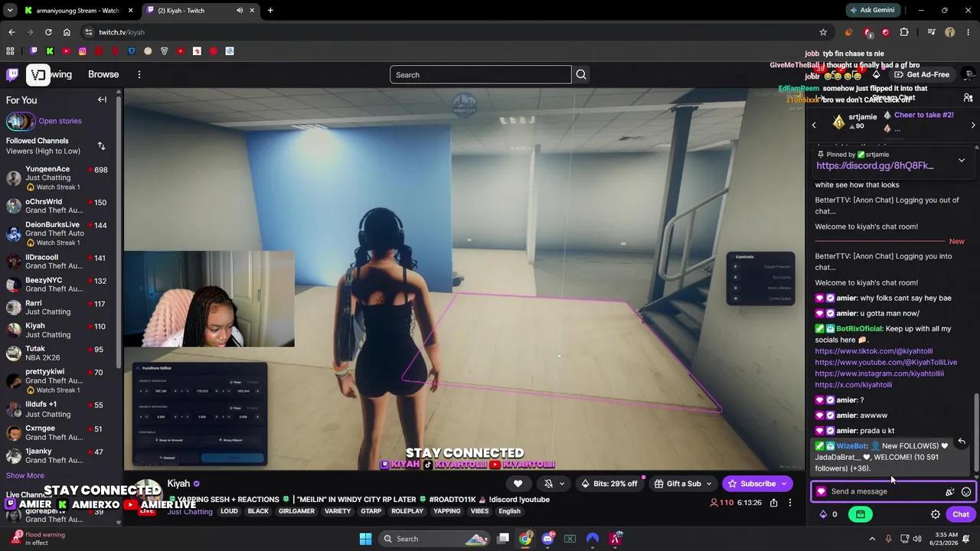Mute the Kiyah Twitch tab audio

pos(240,11)
